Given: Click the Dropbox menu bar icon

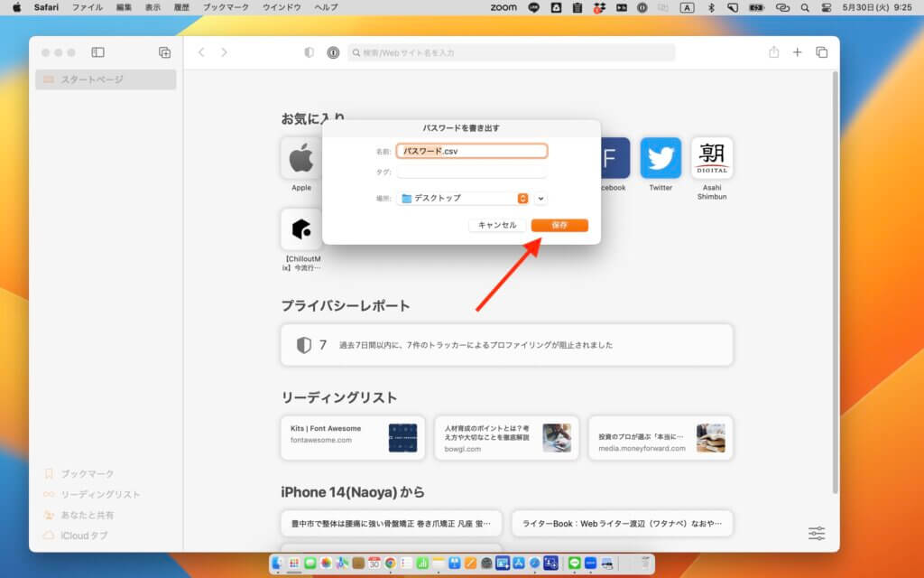Looking at the screenshot, I should coord(599,7).
